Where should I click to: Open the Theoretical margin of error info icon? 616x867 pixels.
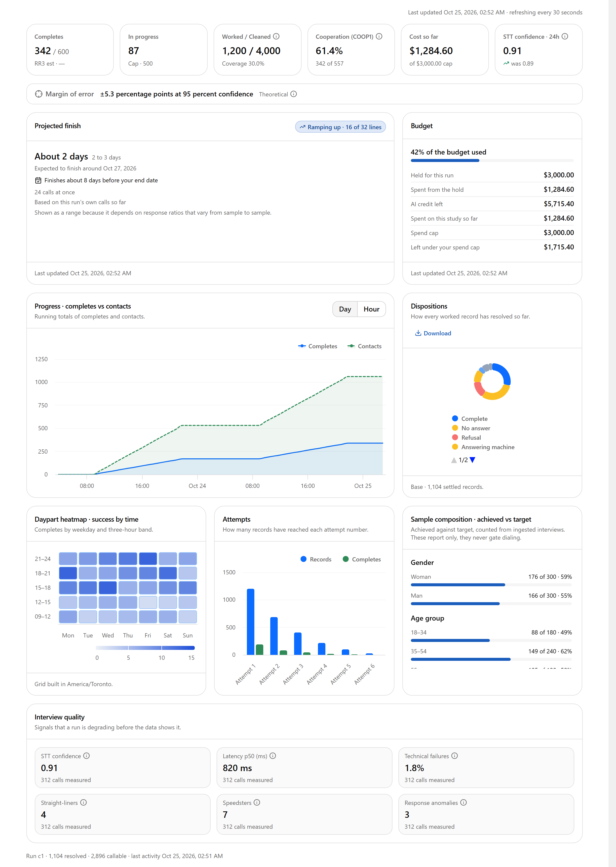tap(294, 94)
